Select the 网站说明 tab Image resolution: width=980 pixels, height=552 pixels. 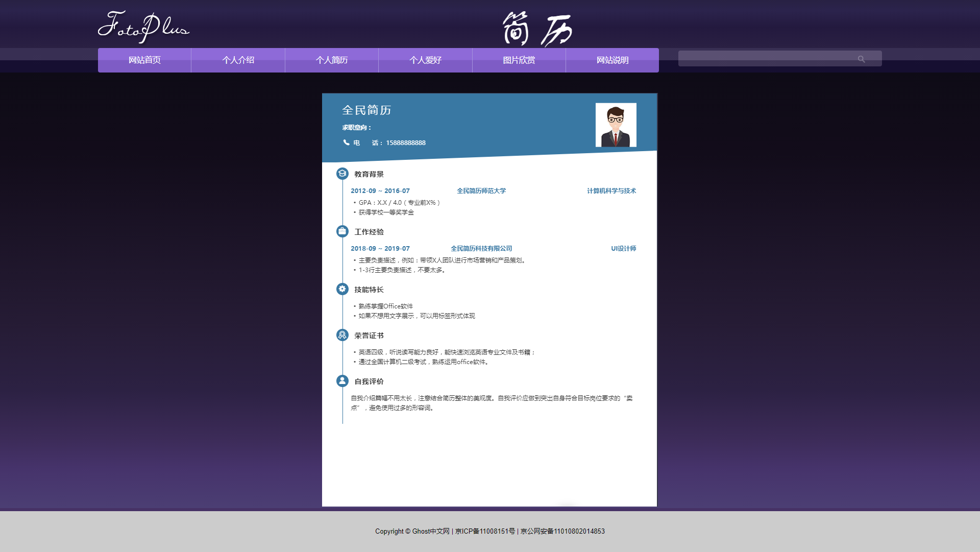pos(612,60)
